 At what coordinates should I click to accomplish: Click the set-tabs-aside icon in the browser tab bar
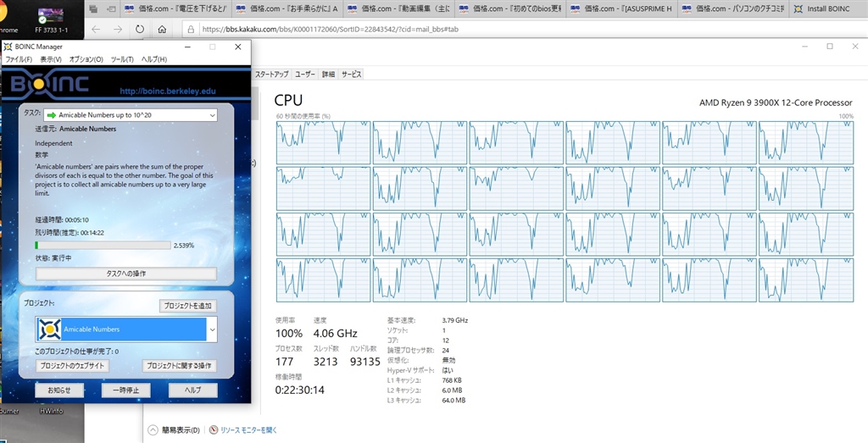pyautogui.click(x=113, y=8)
